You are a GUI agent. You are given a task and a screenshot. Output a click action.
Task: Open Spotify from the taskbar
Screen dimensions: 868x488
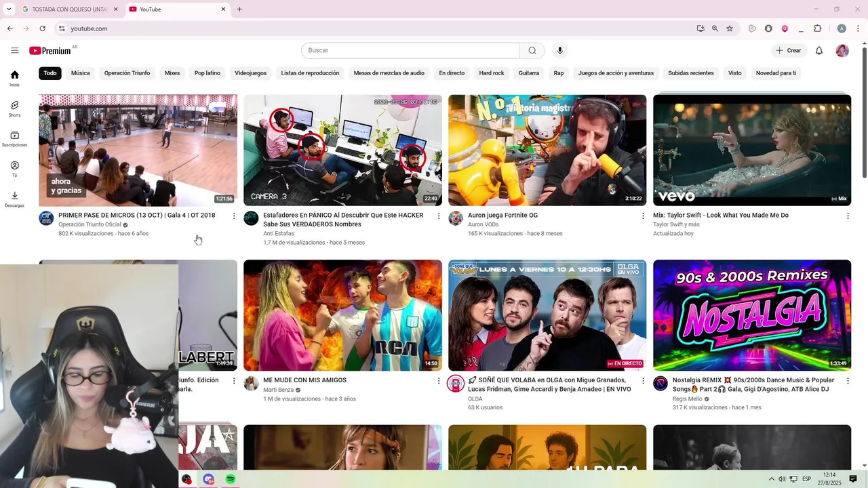[x=231, y=479]
